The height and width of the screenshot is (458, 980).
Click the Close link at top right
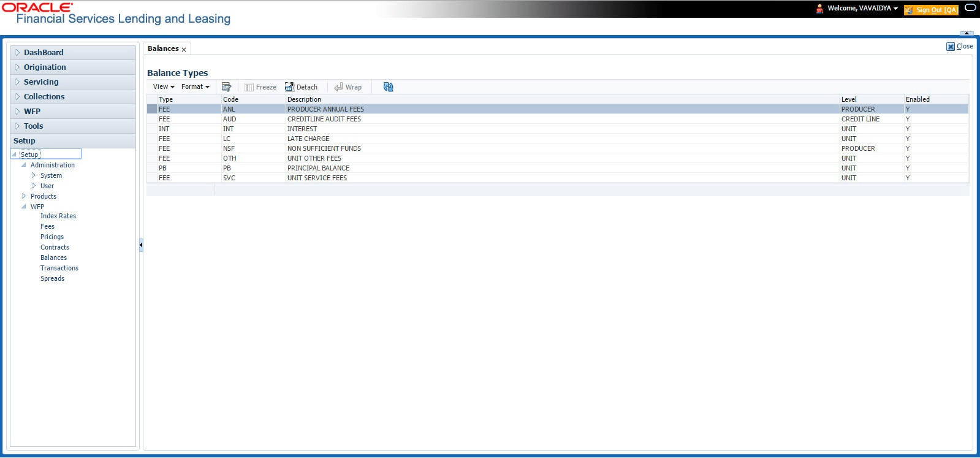pyautogui.click(x=960, y=47)
